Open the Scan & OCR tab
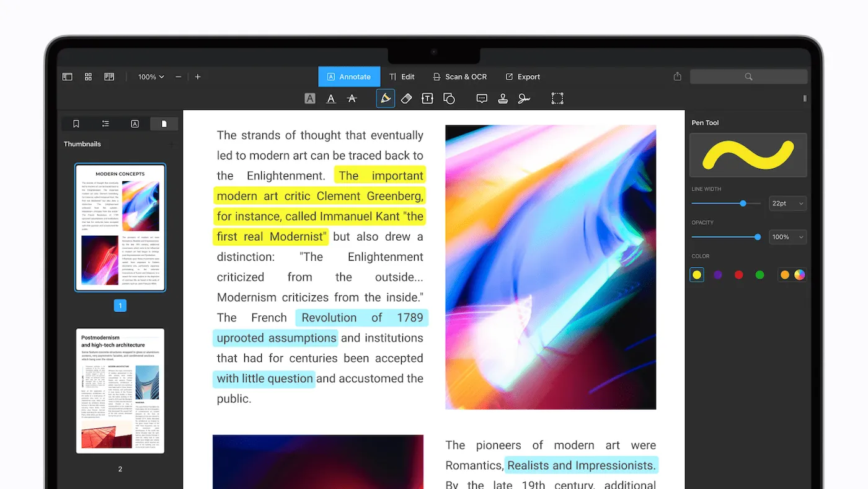Image resolution: width=868 pixels, height=489 pixels. 460,76
